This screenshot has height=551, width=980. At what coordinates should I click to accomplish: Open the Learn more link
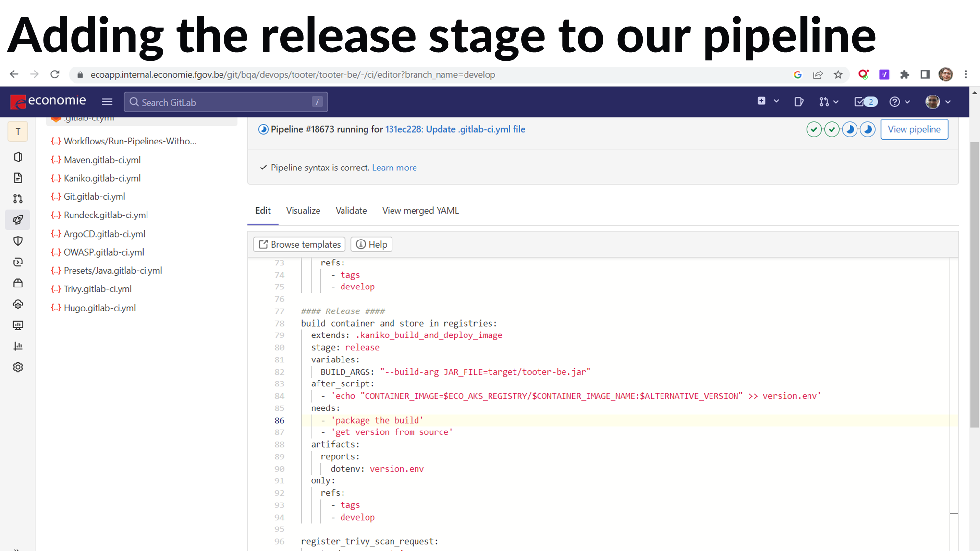point(394,168)
